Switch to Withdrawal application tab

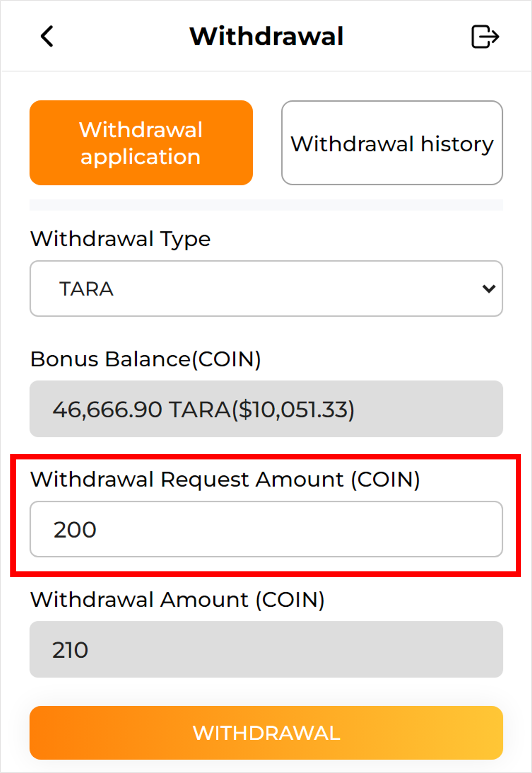click(141, 143)
